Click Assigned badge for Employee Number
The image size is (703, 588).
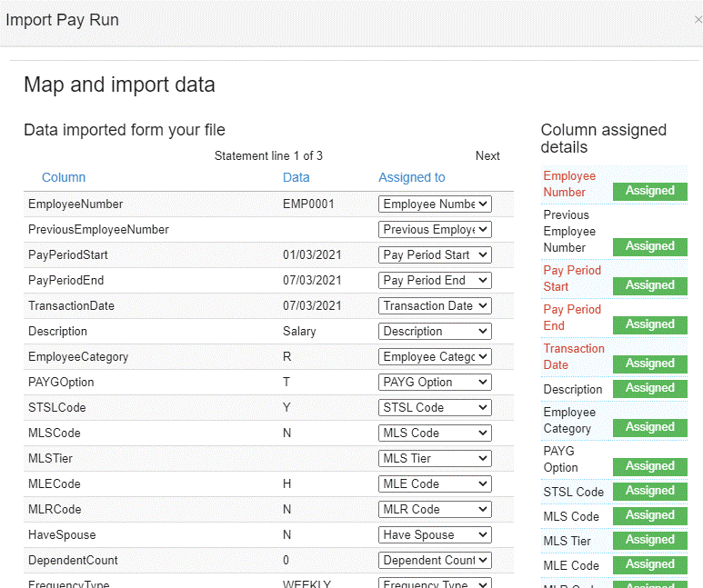point(649,191)
